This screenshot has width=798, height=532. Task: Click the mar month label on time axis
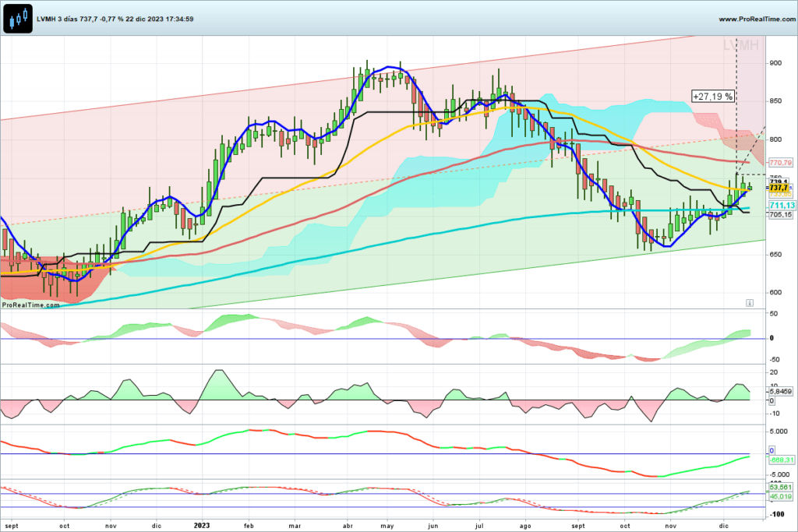pyautogui.click(x=295, y=526)
